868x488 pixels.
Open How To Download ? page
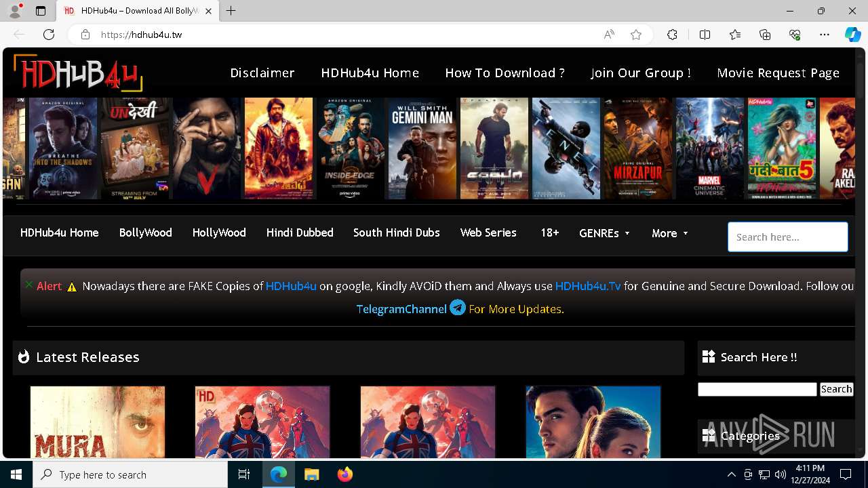[505, 73]
